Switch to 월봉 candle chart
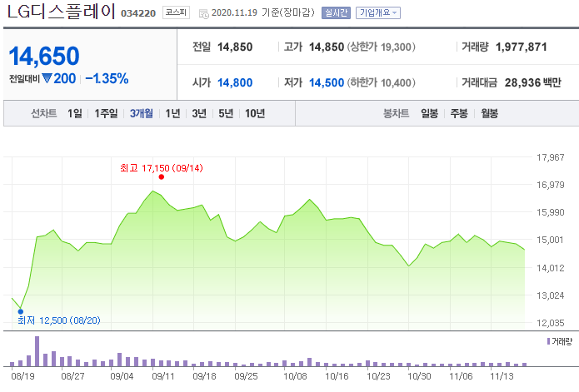This screenshot has height=392, width=579. [x=489, y=113]
